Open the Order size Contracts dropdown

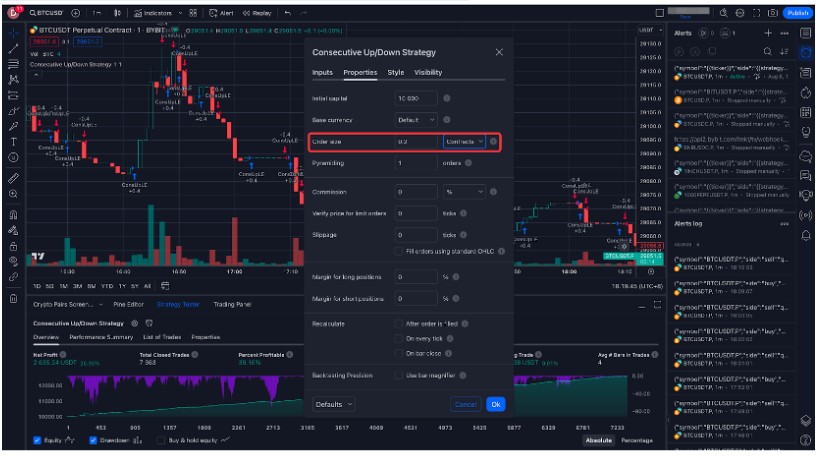pyautogui.click(x=464, y=142)
